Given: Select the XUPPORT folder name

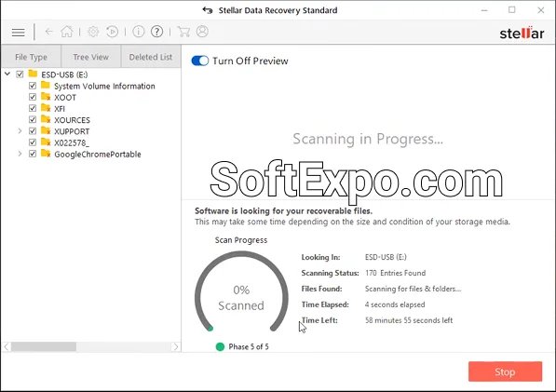Looking at the screenshot, I should pos(72,131).
